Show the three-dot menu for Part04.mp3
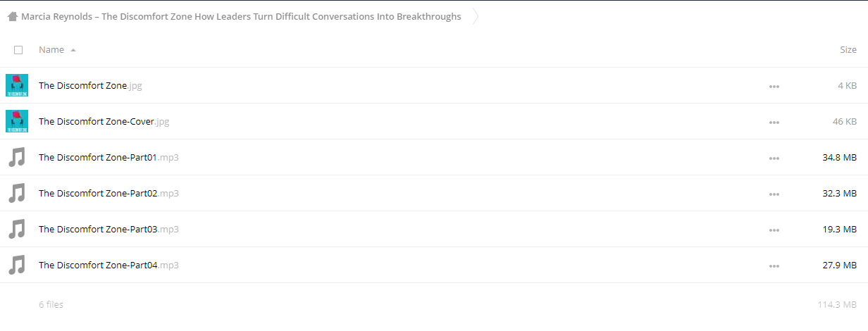Viewport: 868px width, 331px height. pos(774,266)
